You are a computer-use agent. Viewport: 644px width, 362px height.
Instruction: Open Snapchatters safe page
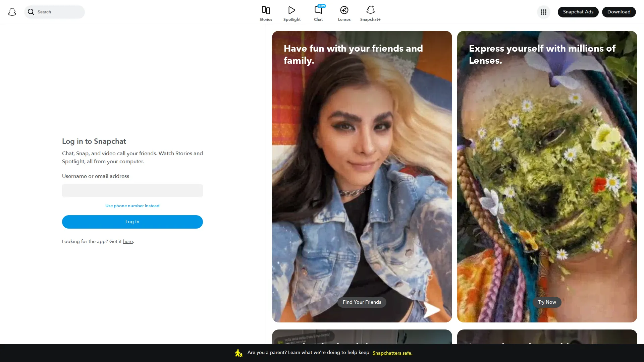coord(392,353)
